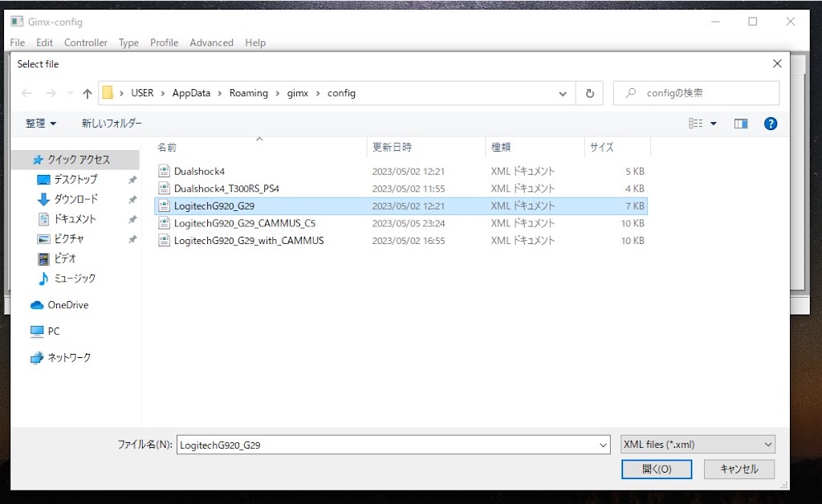Image resolution: width=822 pixels, height=504 pixels.
Task: Open the view options dropdown arrow
Action: (714, 124)
